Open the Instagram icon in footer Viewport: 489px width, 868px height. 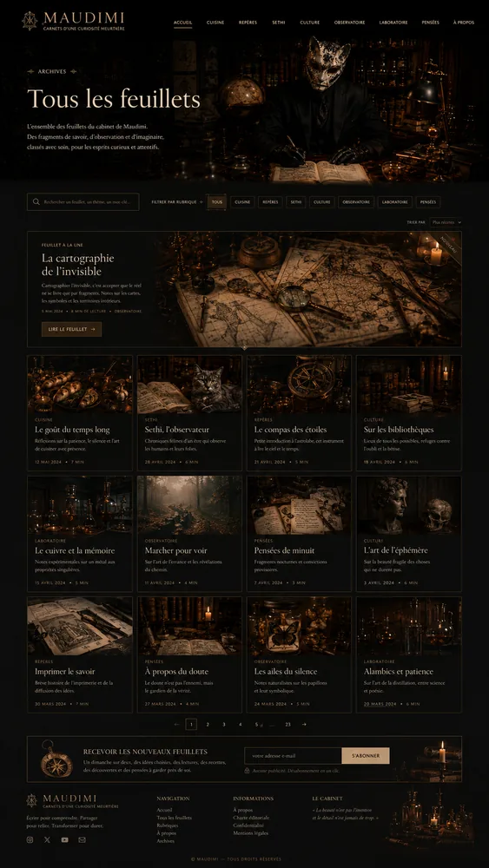coord(30,839)
